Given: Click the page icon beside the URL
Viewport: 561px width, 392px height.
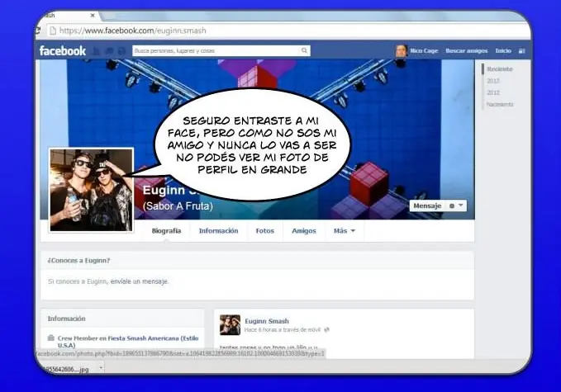Looking at the screenshot, I should click(x=53, y=31).
